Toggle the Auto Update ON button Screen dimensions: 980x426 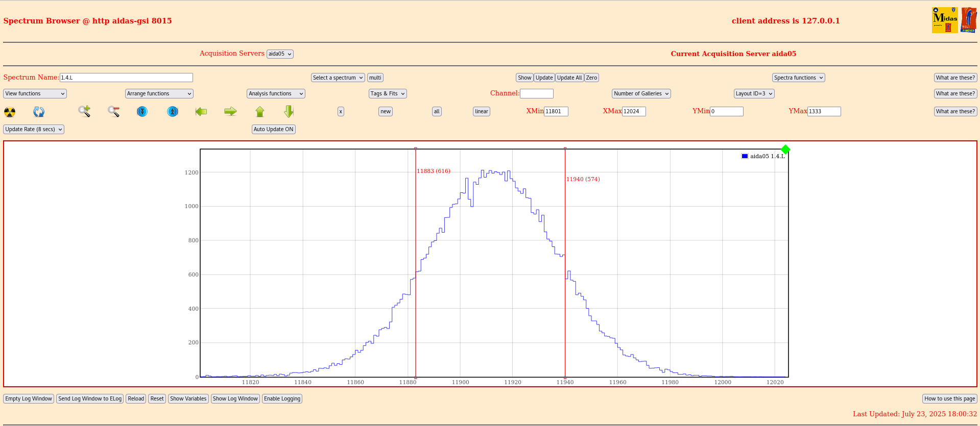274,130
